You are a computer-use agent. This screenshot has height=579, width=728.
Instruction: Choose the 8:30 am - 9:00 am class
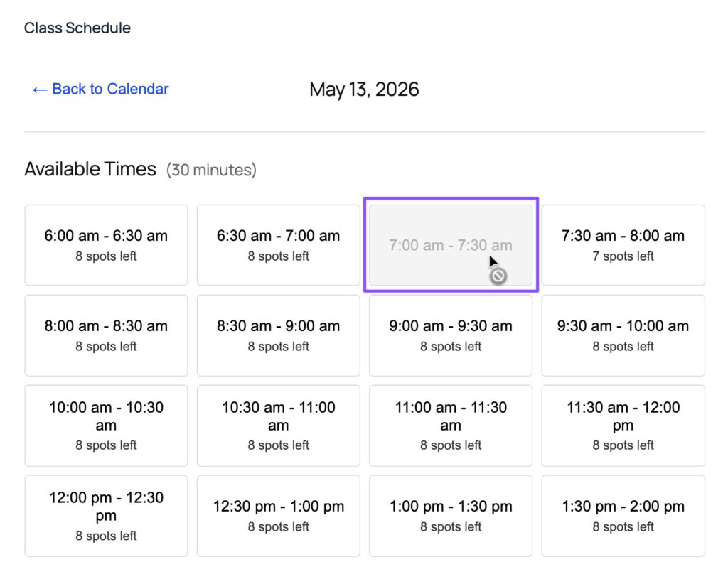(278, 335)
